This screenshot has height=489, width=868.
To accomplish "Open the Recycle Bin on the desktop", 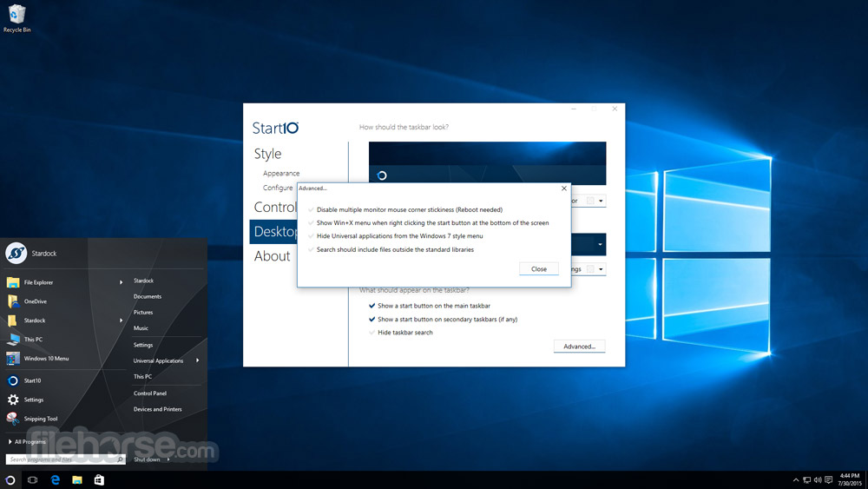I will 16,15.
